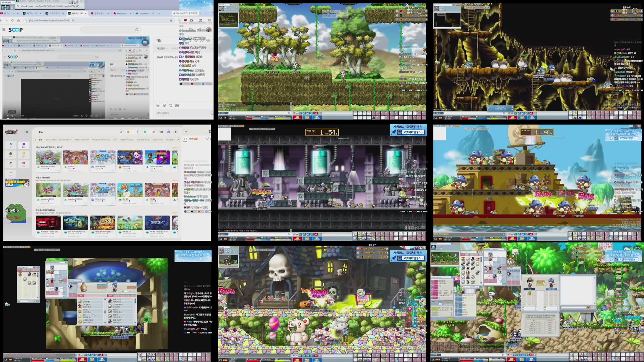
Task: Click the Worlds shield icon
Action: point(162,132)
